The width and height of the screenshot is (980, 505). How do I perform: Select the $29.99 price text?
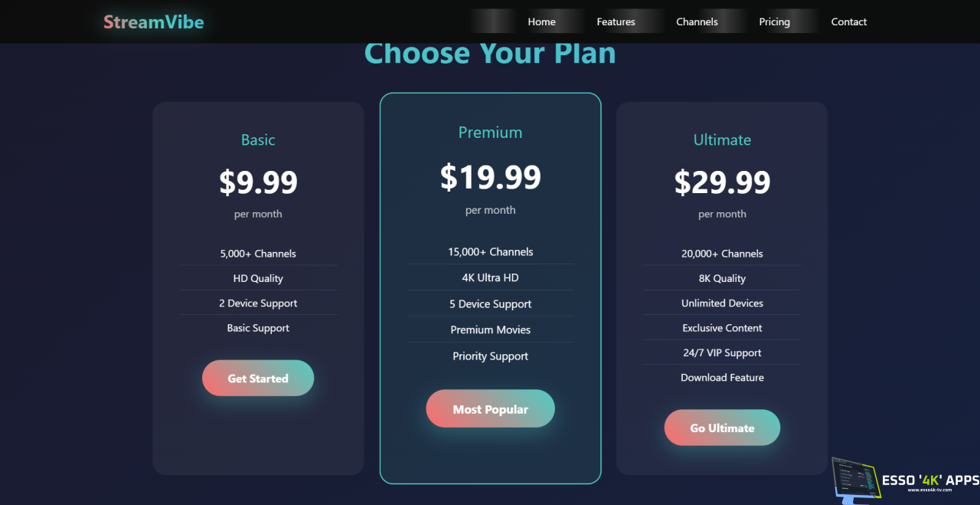click(722, 182)
